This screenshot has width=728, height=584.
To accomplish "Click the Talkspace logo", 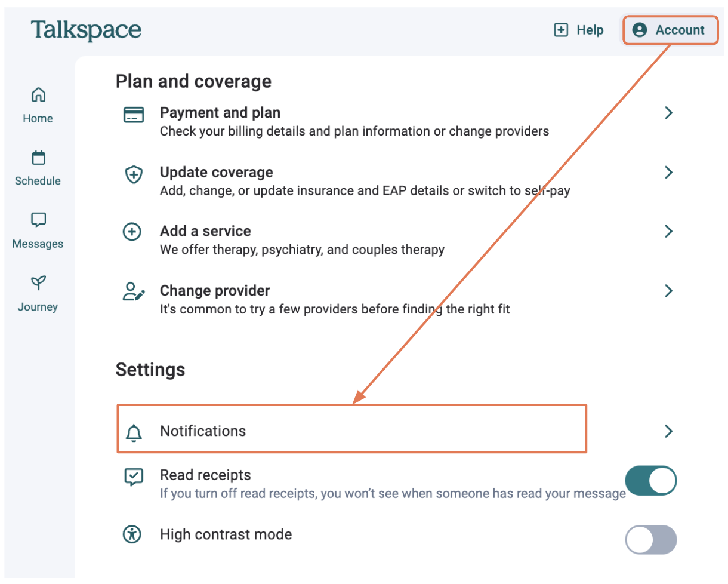I will coord(85,29).
